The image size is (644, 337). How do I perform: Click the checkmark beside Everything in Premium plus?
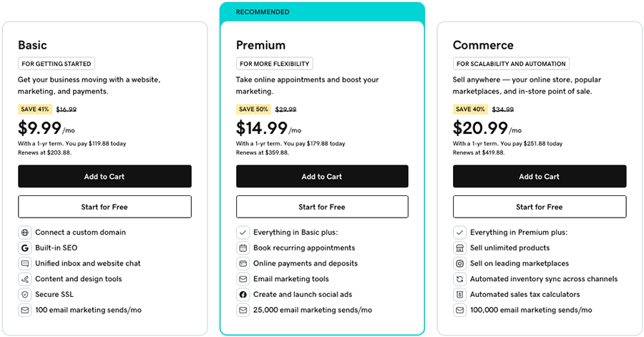(x=459, y=233)
